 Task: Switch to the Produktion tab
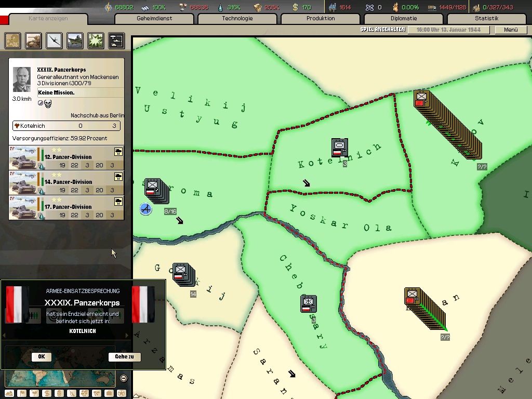click(x=321, y=18)
